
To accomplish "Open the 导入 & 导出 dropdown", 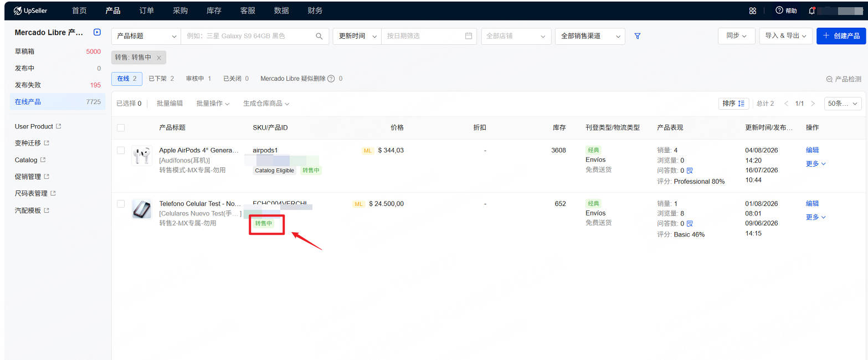I will click(x=785, y=35).
